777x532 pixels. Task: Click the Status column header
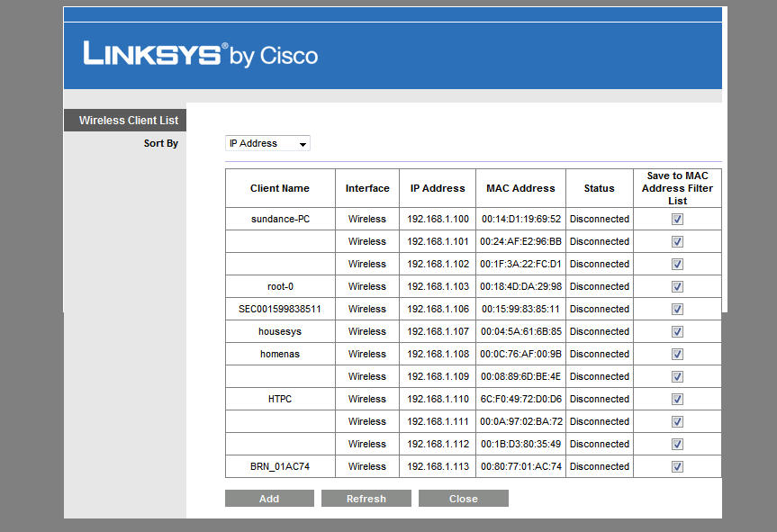[599, 188]
